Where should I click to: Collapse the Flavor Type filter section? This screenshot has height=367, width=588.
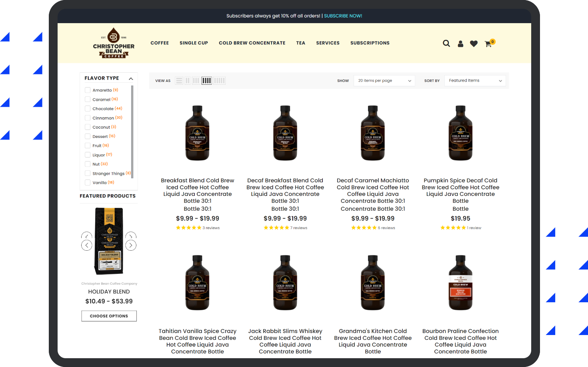(x=131, y=79)
